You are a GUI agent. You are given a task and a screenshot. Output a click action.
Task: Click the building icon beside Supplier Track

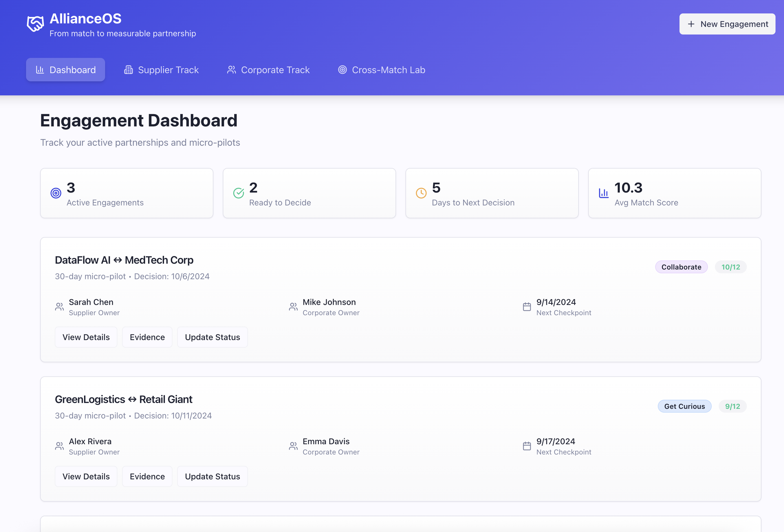129,70
